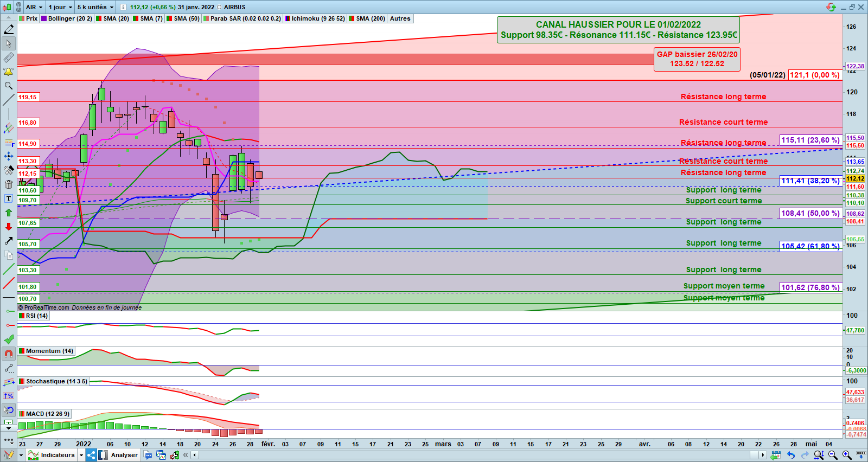Click the 115,11 (23,60 %) Fibonacci label

click(x=810, y=140)
